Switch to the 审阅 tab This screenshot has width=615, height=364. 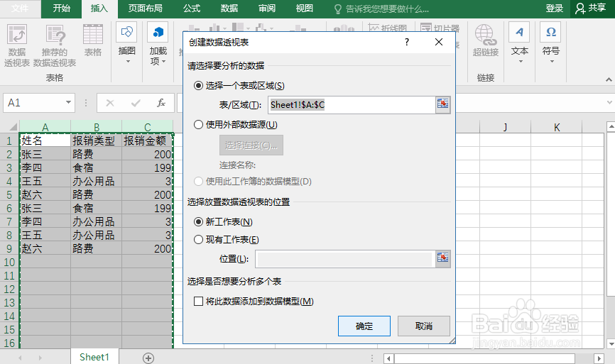coord(267,9)
